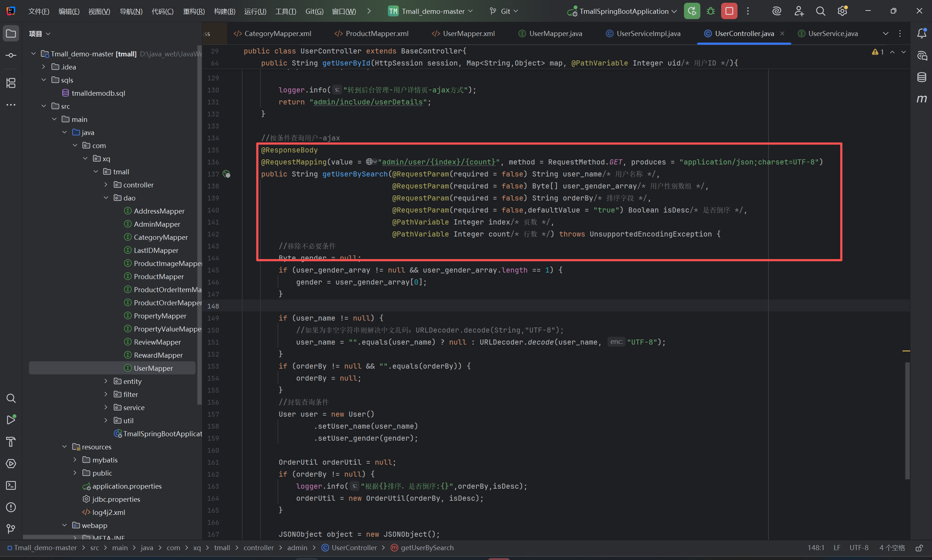Image resolution: width=932 pixels, height=560 pixels.
Task: Collapse the dao package
Action: coord(106,198)
